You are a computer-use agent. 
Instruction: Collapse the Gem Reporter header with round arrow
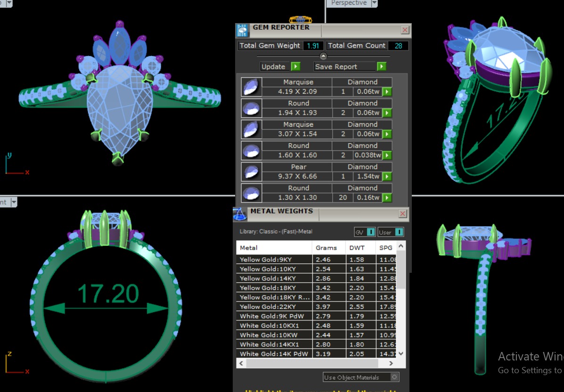coord(323,56)
